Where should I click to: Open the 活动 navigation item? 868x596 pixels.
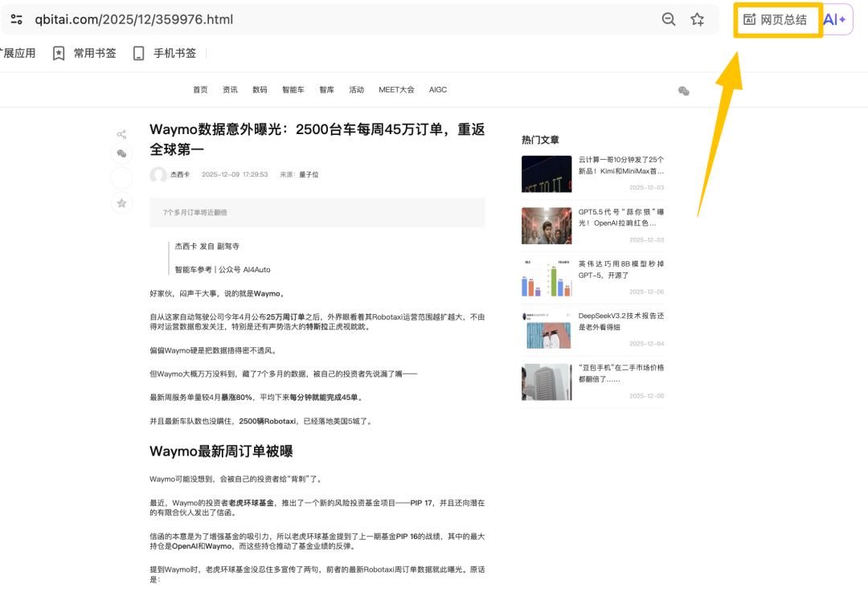(x=357, y=90)
